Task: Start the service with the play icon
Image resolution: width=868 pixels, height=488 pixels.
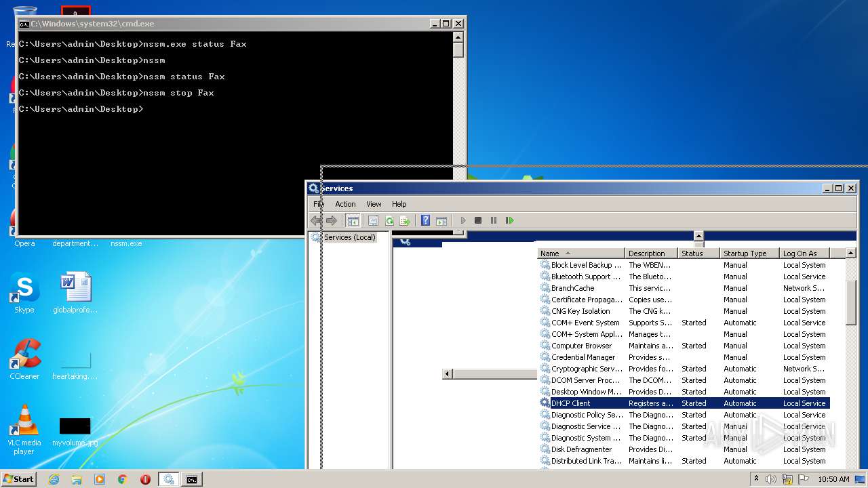Action: [x=463, y=220]
